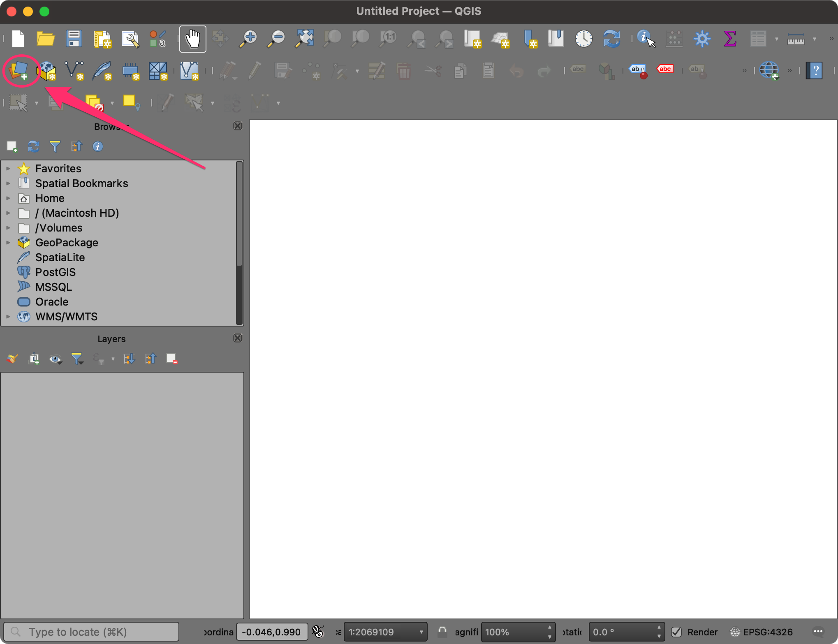This screenshot has width=838, height=644.
Task: Expand the /Volumes node
Action: 8,228
